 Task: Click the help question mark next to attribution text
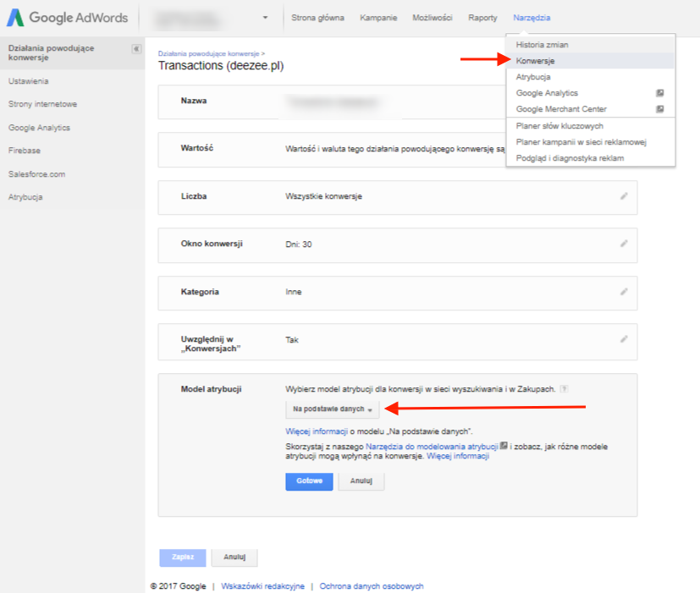[x=565, y=388]
